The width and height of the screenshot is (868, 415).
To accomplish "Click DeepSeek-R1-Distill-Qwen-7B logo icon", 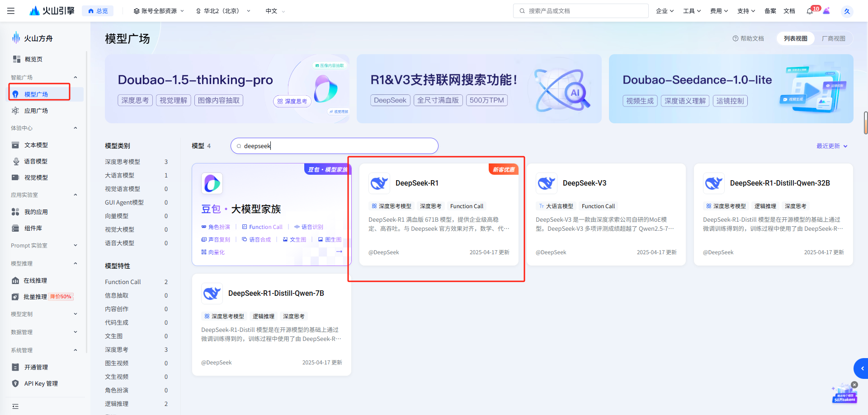I will [x=212, y=294].
